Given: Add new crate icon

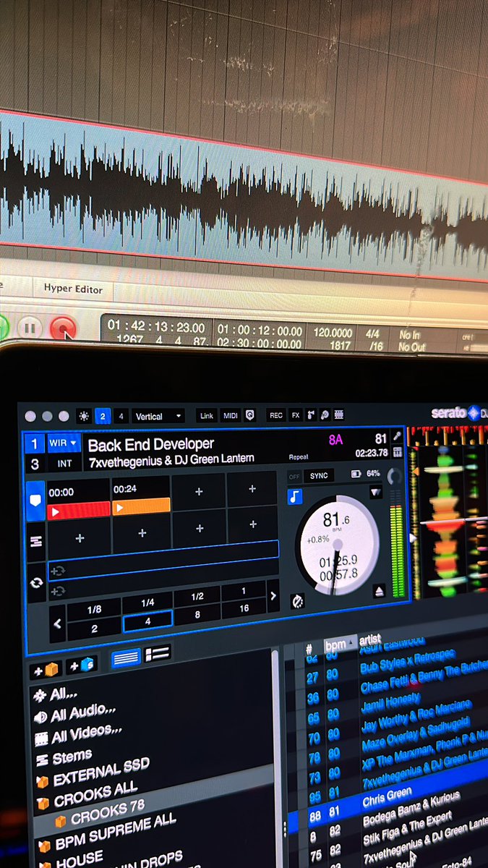Looking at the screenshot, I should coord(47,670).
